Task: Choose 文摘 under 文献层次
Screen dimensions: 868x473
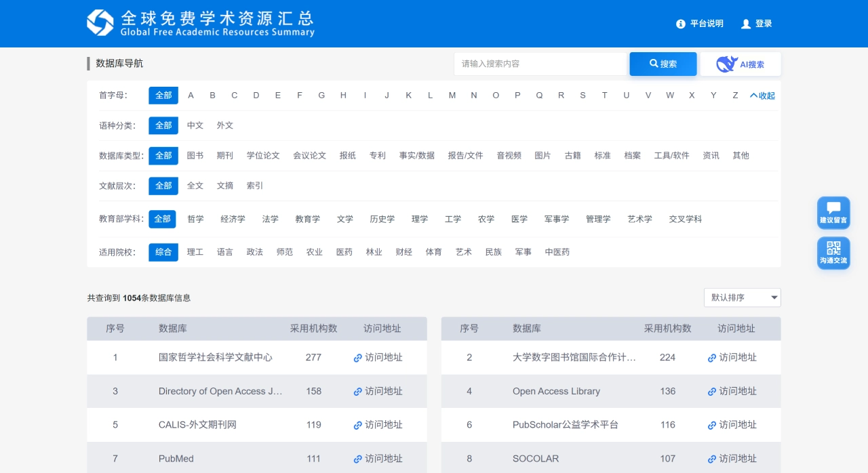Action: 225,186
